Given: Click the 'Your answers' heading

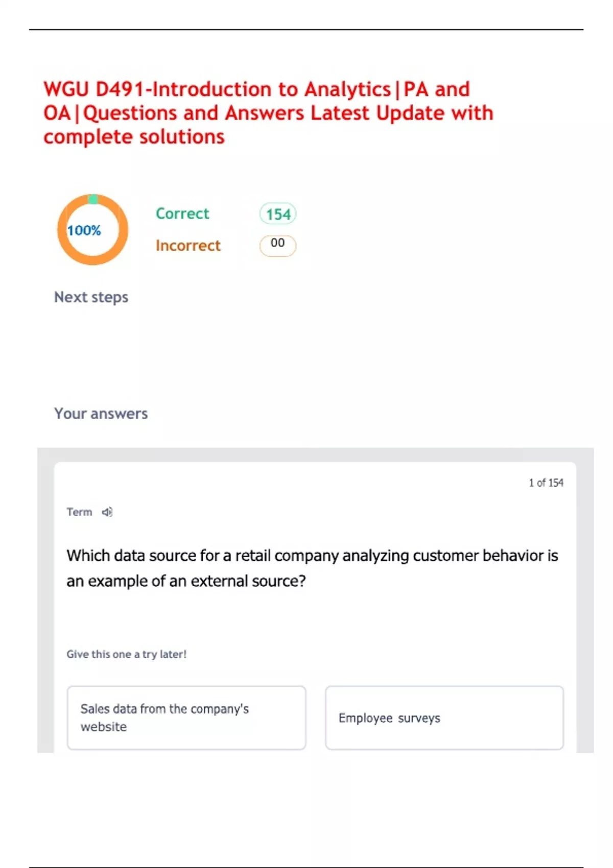Looking at the screenshot, I should click(101, 414).
